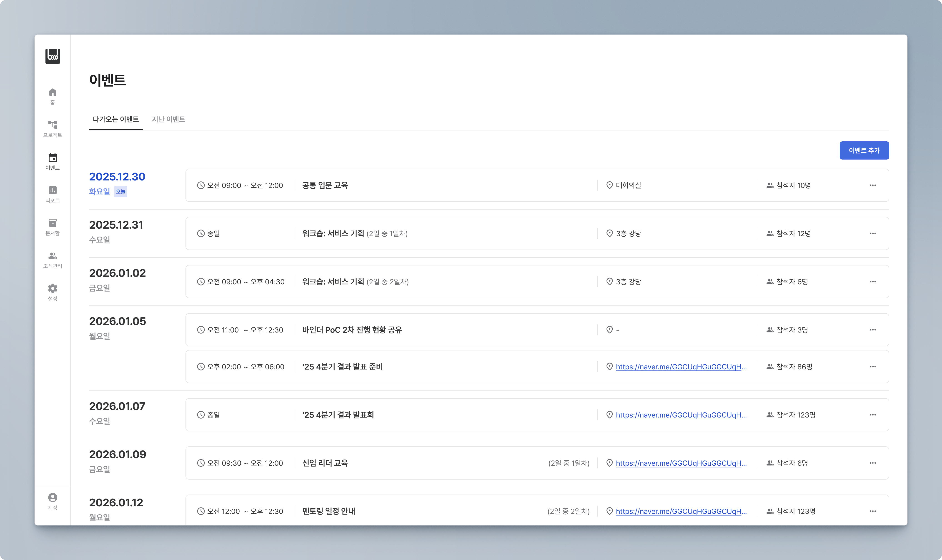Screen dimensions: 942x560
Task: Open more options for 공통 입문 교육
Action: (x=873, y=185)
